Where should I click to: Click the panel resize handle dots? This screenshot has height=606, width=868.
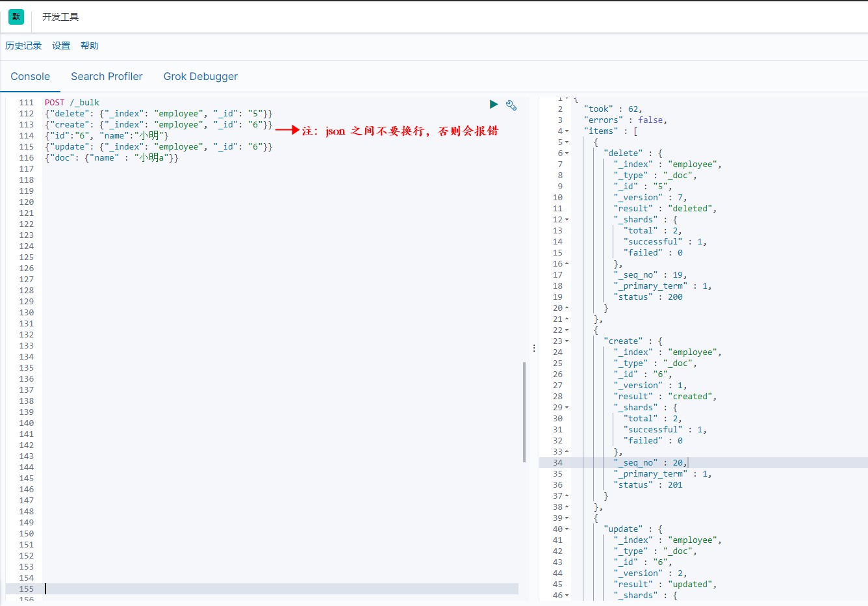point(534,349)
